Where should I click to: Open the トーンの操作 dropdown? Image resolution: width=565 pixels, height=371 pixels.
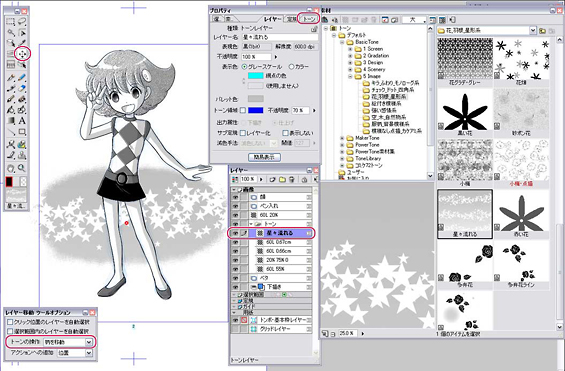click(89, 342)
